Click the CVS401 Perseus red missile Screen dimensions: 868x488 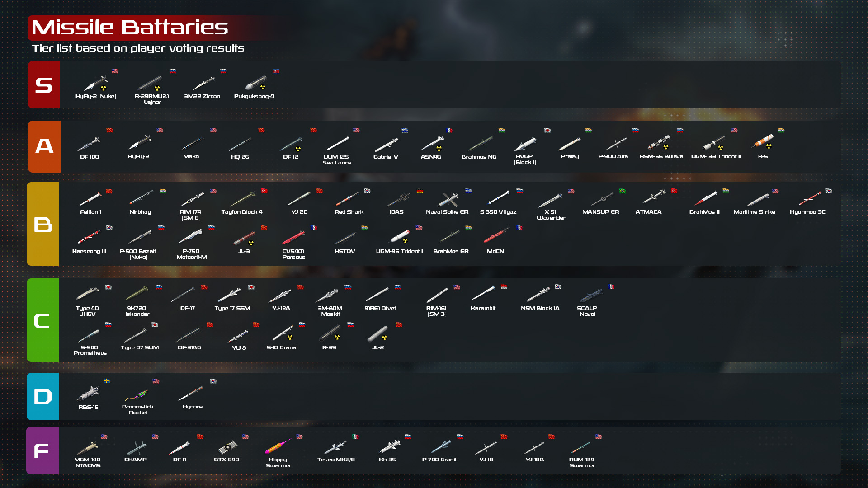[x=293, y=237]
